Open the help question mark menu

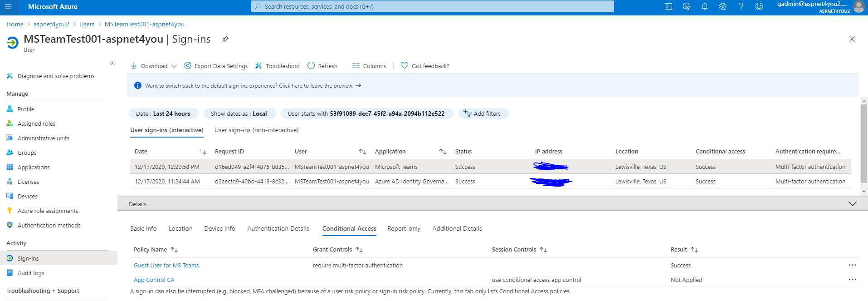coord(741,6)
